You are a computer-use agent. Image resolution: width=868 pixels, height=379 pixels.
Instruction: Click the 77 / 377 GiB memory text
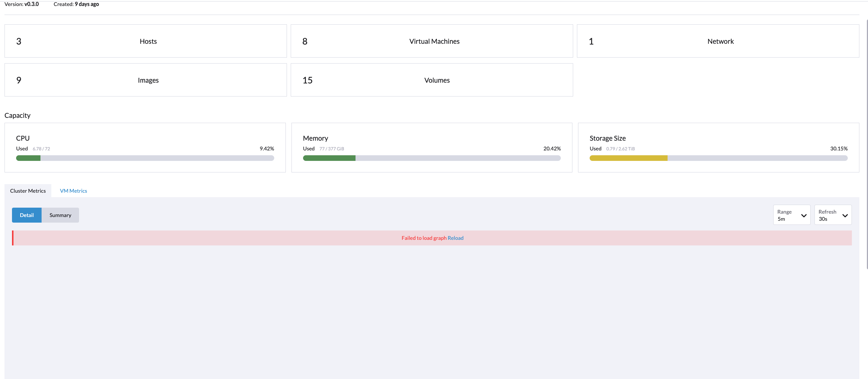[332, 149]
